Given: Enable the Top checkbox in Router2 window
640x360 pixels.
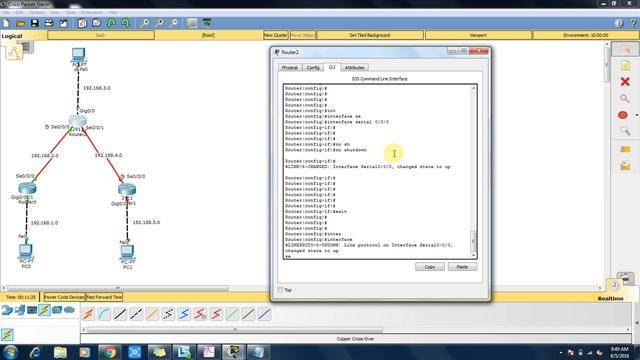Looking at the screenshot, I should pyautogui.click(x=280, y=290).
